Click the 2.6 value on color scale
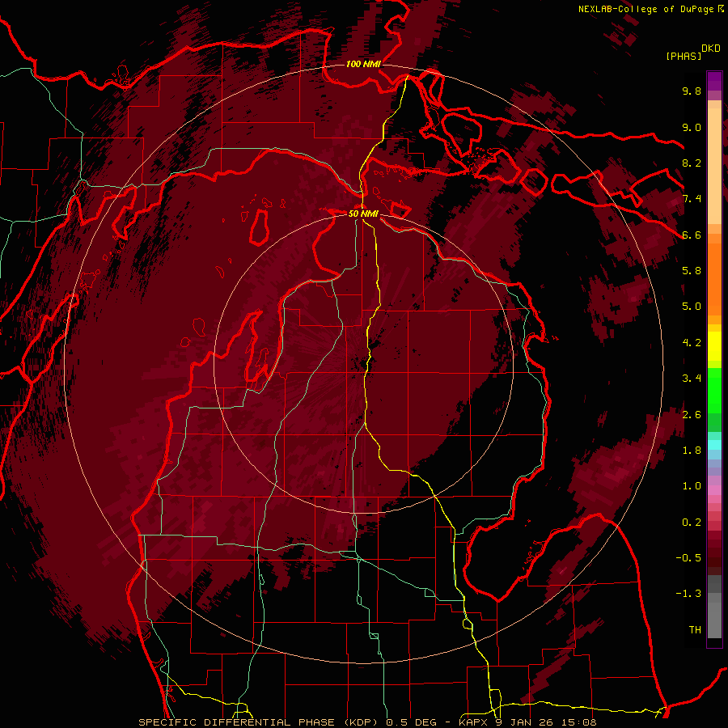728x728 pixels. pos(692,415)
